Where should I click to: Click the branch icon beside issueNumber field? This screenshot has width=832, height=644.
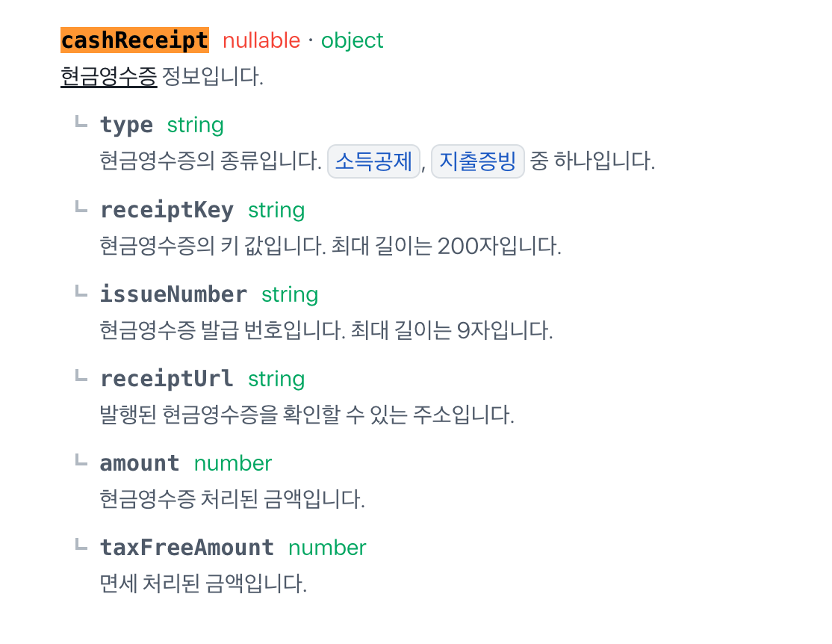(x=81, y=291)
